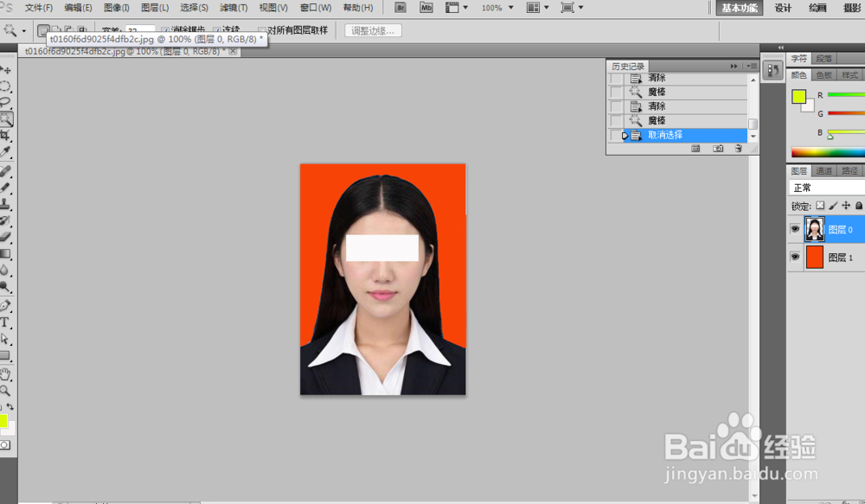Toggle Quick Mask mode
Image resolution: width=865 pixels, height=504 pixels.
pos(5,445)
